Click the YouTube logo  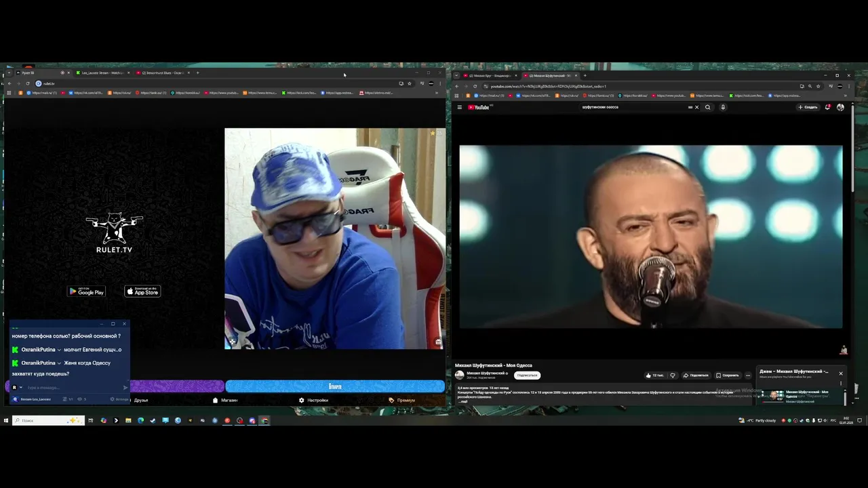point(479,107)
